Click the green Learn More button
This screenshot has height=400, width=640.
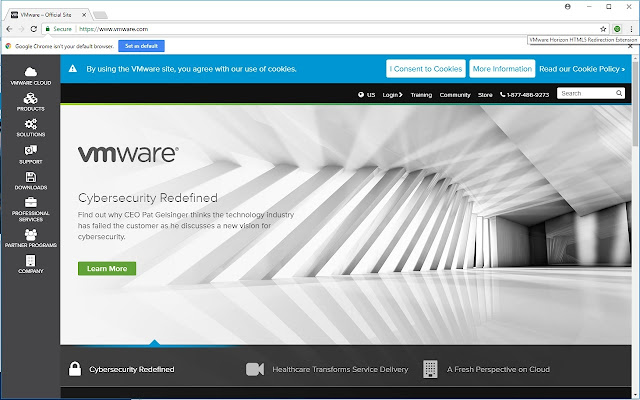(107, 268)
